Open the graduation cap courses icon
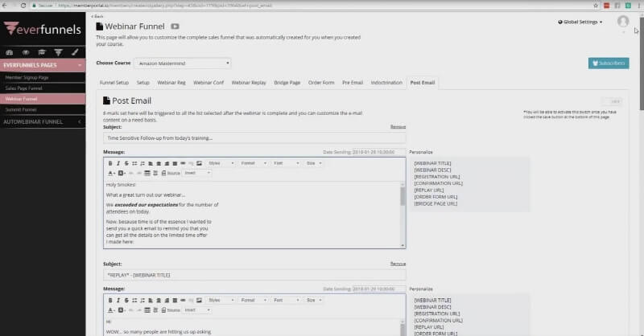 [42, 52]
